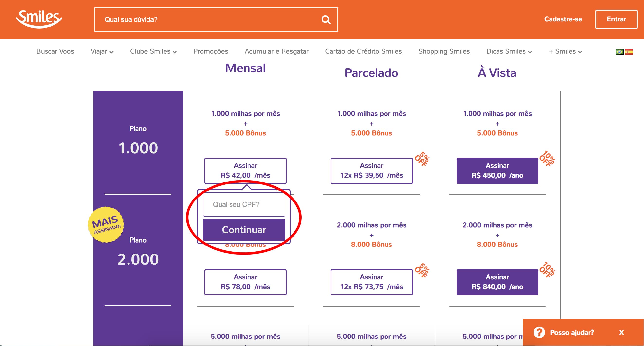Viewport: 644px width, 346px height.
Task: Click the 5% OFF badge on Plano 2.000
Action: [422, 270]
